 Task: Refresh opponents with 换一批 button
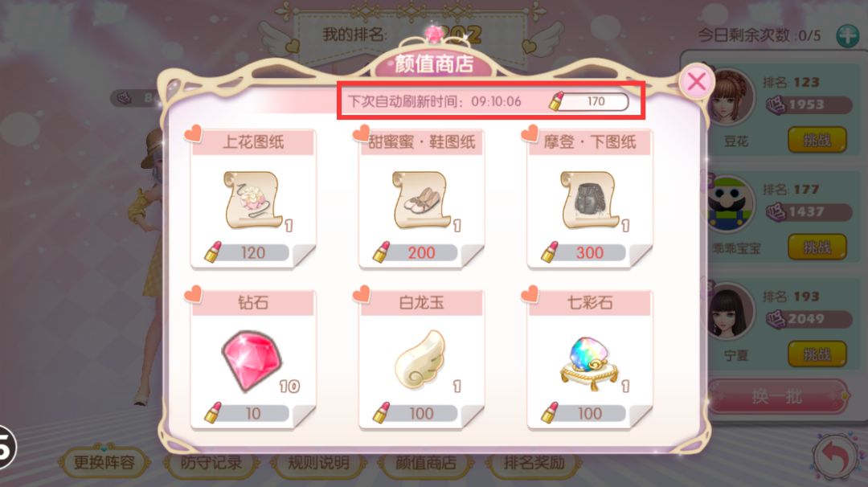(777, 396)
